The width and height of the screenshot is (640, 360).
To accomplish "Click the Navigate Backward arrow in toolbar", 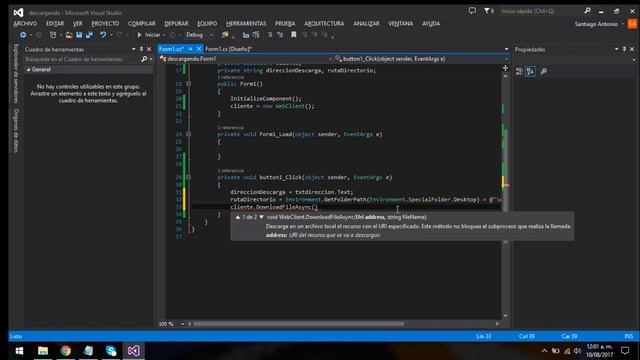I will point(23,35).
